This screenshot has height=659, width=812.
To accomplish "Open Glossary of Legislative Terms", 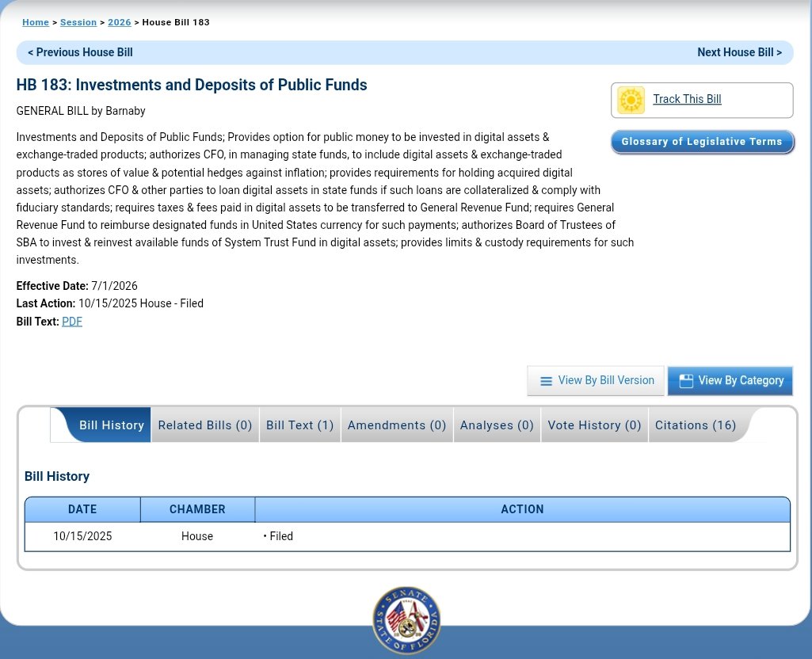I will point(702,142).
